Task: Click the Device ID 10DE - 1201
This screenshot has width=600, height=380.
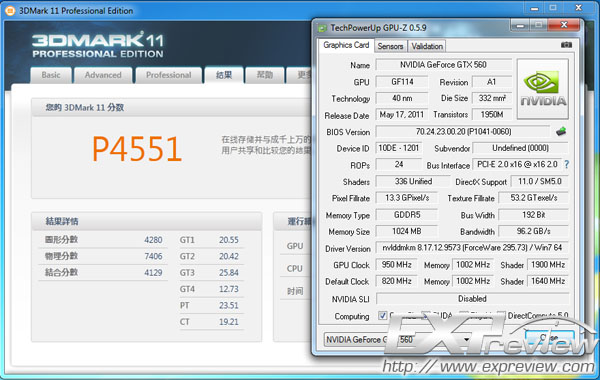Action: tap(399, 148)
